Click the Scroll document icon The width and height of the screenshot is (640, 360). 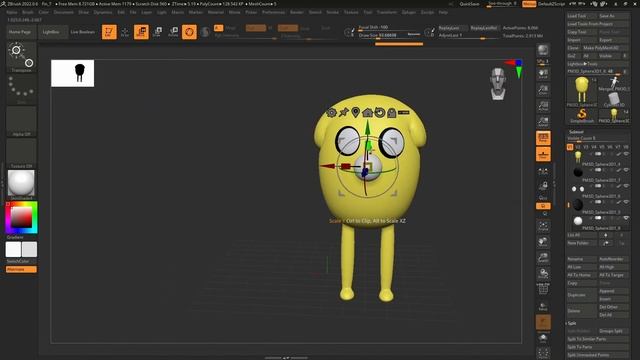point(543,74)
